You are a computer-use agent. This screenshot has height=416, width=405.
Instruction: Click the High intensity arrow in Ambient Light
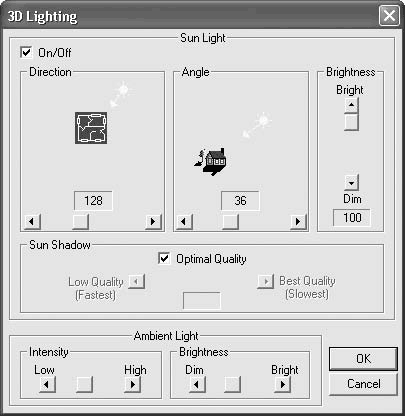click(x=132, y=384)
